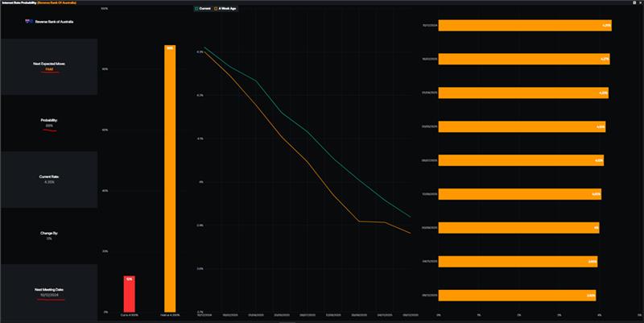The image size is (644, 323).
Task: Click the red Cut probability bar
Action: click(x=129, y=294)
